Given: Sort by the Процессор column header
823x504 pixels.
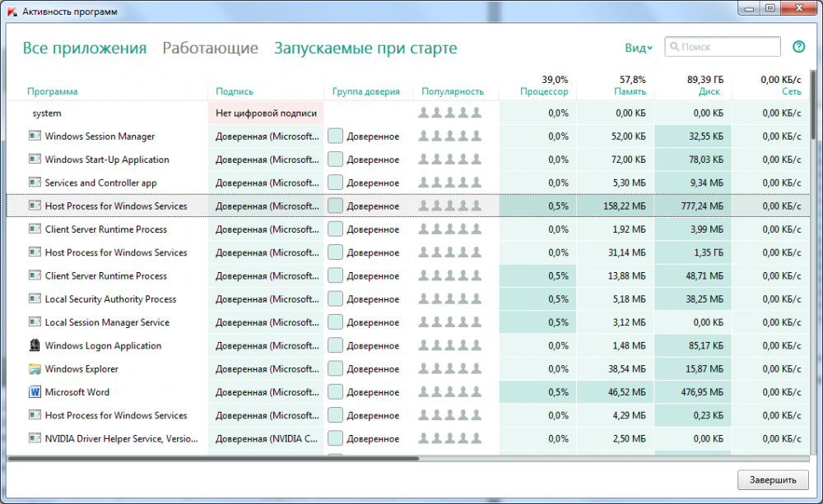Looking at the screenshot, I should point(544,91).
